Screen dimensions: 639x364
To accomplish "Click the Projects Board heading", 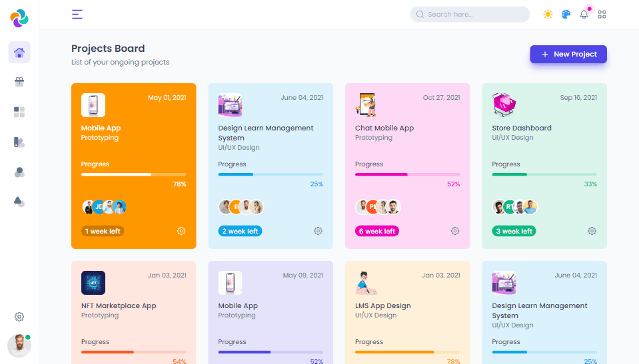I will click(x=108, y=49).
